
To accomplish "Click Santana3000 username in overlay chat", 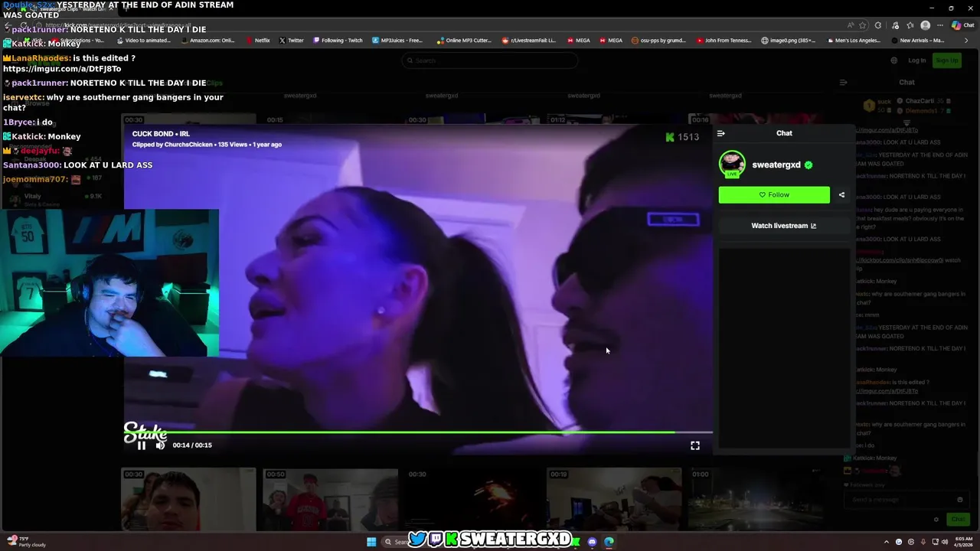I will click(x=31, y=165).
